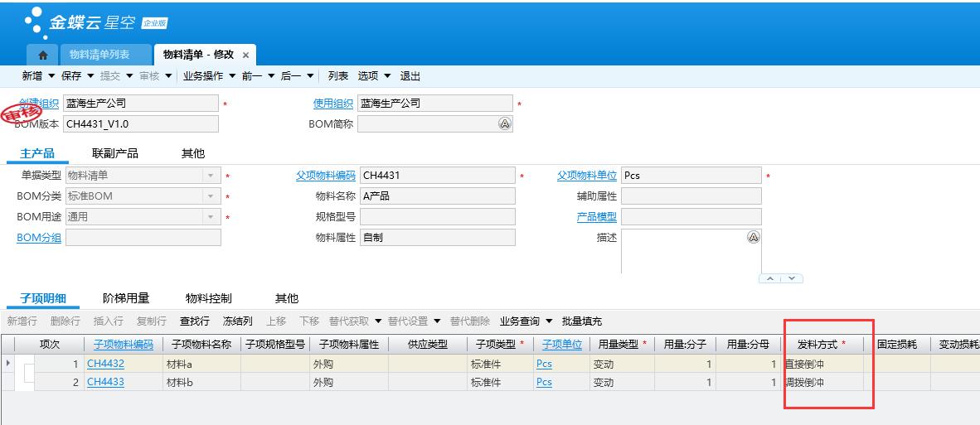Open the 阶梯用量 tab

click(126, 298)
